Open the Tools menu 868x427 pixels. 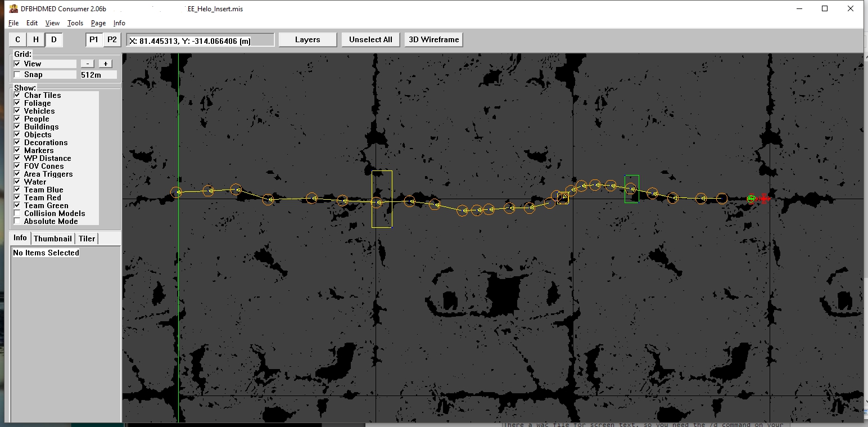[x=75, y=23]
